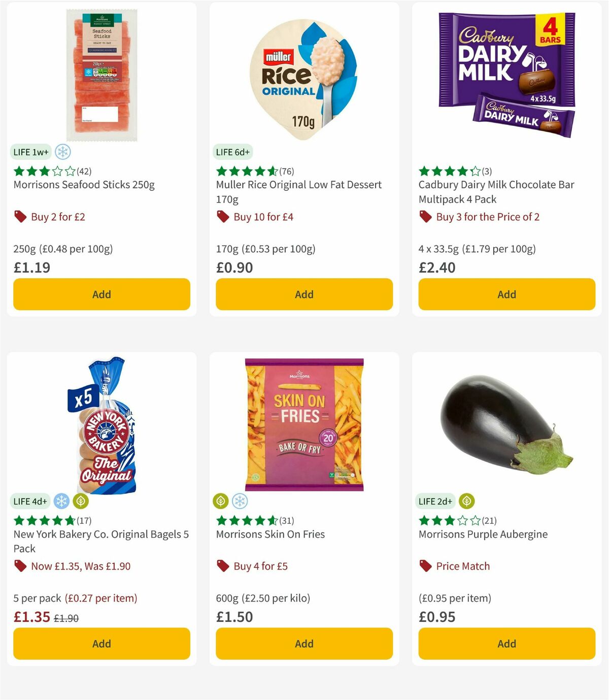Select the star rating on Cadbury Dairy Milk

[x=447, y=171]
